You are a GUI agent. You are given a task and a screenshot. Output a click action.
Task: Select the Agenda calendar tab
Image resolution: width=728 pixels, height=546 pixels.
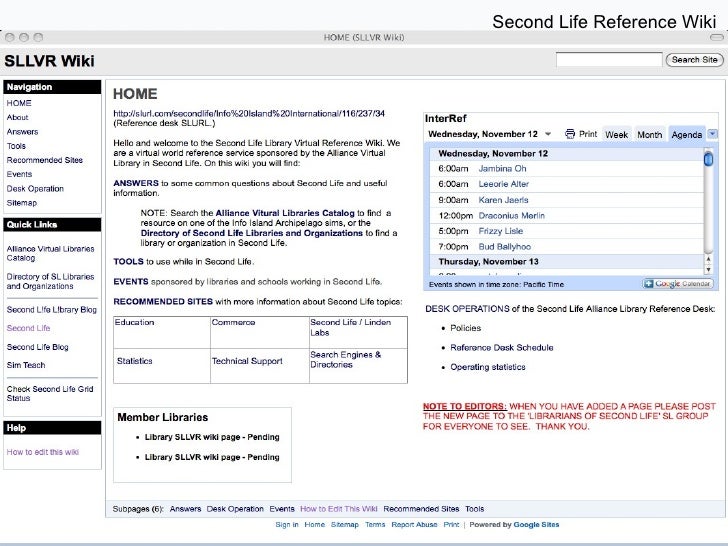[x=687, y=134]
